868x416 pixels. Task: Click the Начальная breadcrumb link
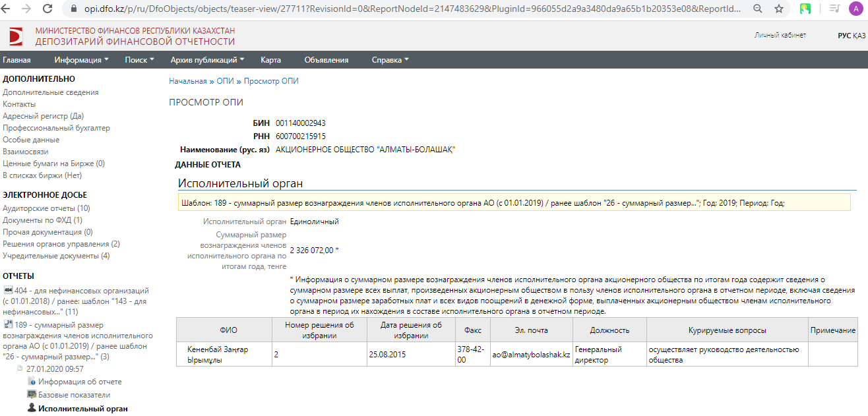coord(188,81)
